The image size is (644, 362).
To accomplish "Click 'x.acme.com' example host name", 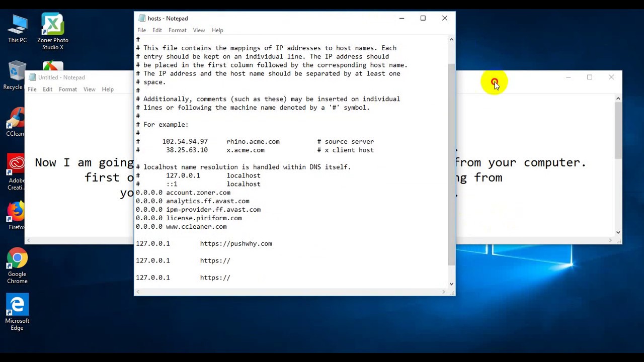I will coord(246,150).
